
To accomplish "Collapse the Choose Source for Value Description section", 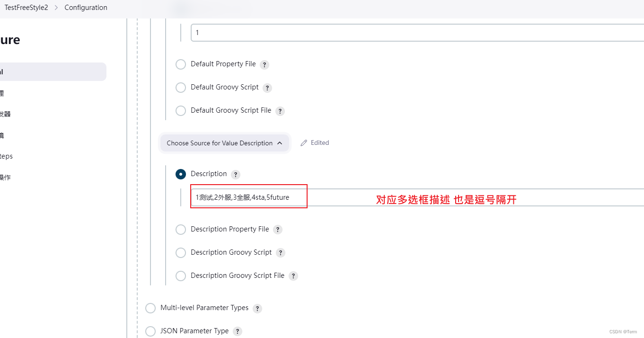I will (x=224, y=142).
